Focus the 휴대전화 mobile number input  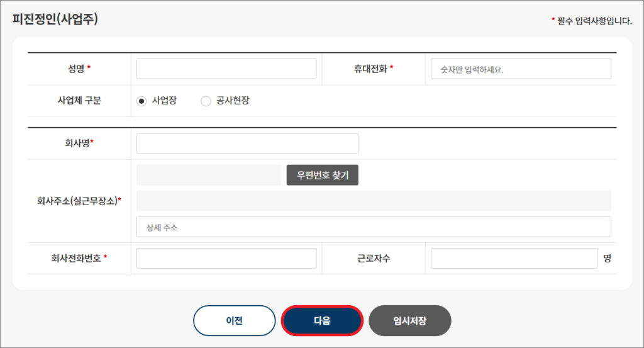point(521,69)
